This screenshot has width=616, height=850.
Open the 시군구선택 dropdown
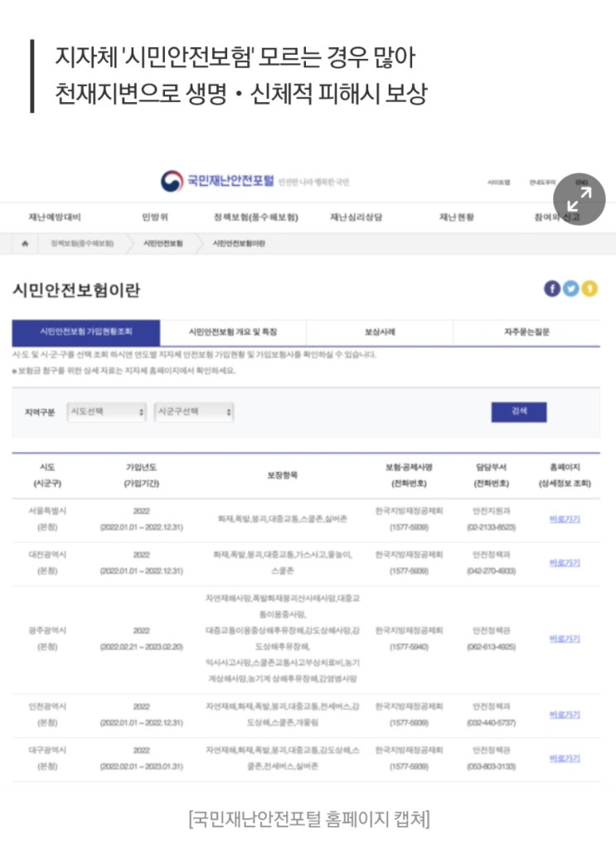point(194,412)
